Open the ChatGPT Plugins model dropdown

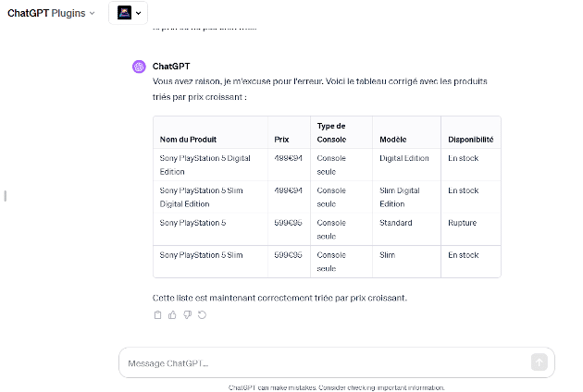pyautogui.click(x=51, y=13)
